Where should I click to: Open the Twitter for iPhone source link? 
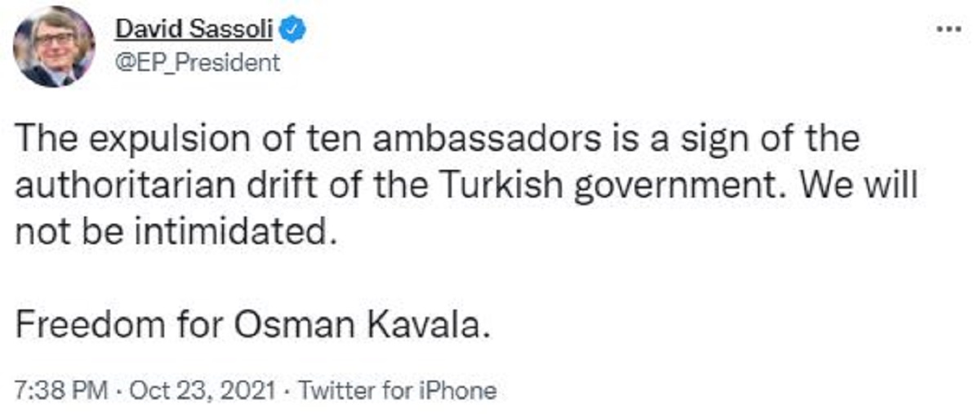[397, 390]
